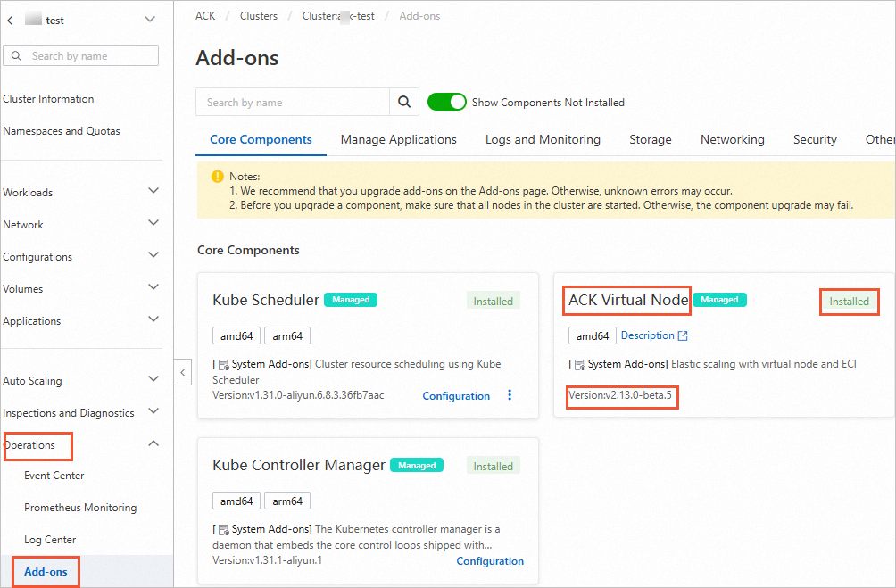Click Kube Scheduler amd64 tag

coord(236,336)
